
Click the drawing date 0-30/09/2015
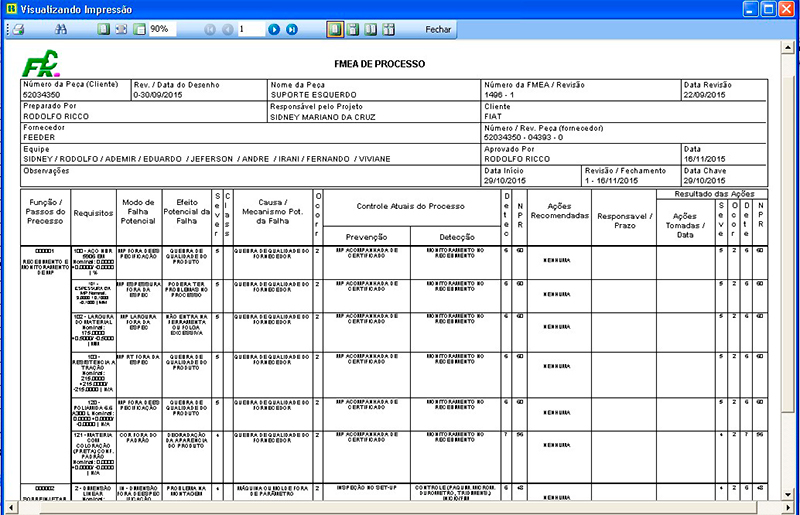click(158, 95)
